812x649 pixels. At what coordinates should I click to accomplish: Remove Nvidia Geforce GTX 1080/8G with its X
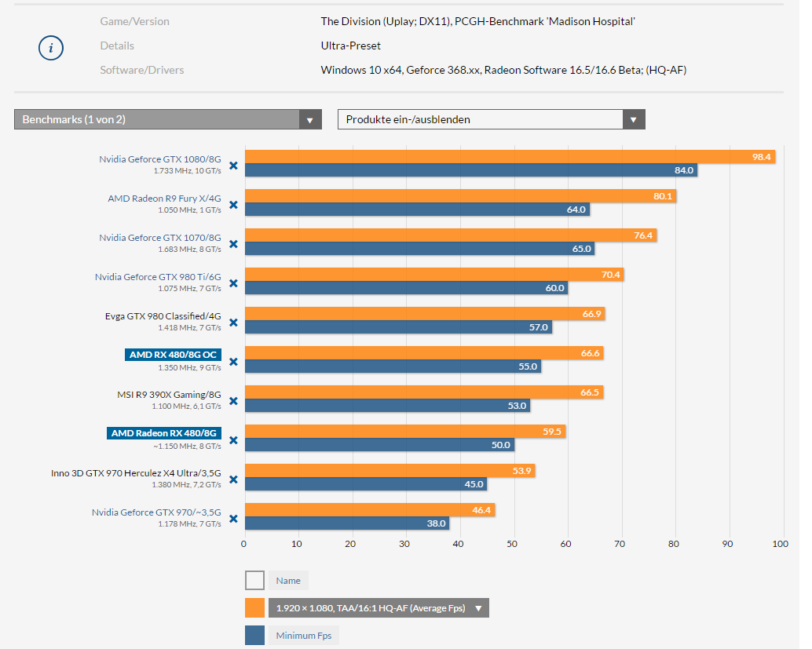[233, 166]
